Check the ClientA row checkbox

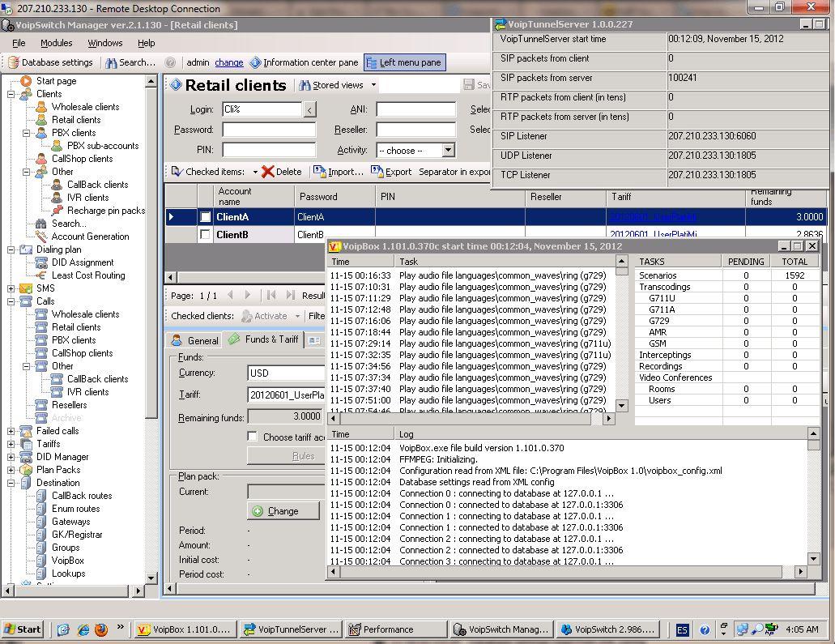pos(205,217)
